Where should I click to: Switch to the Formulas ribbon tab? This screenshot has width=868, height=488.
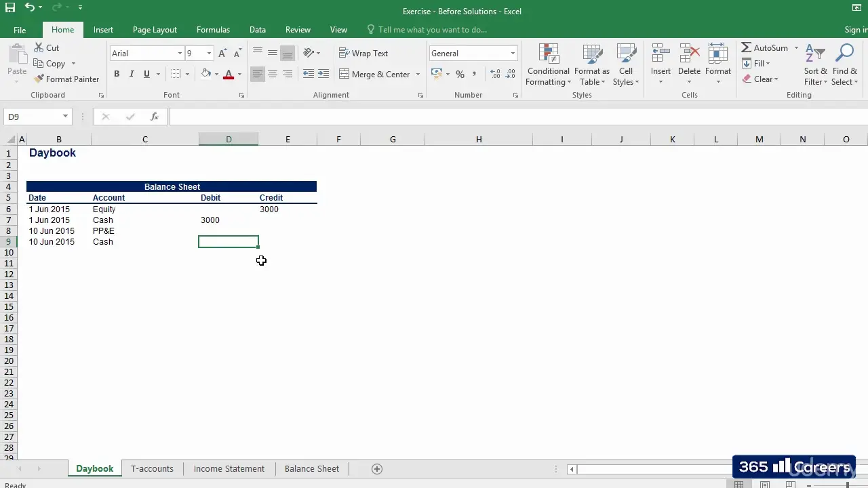coord(213,30)
